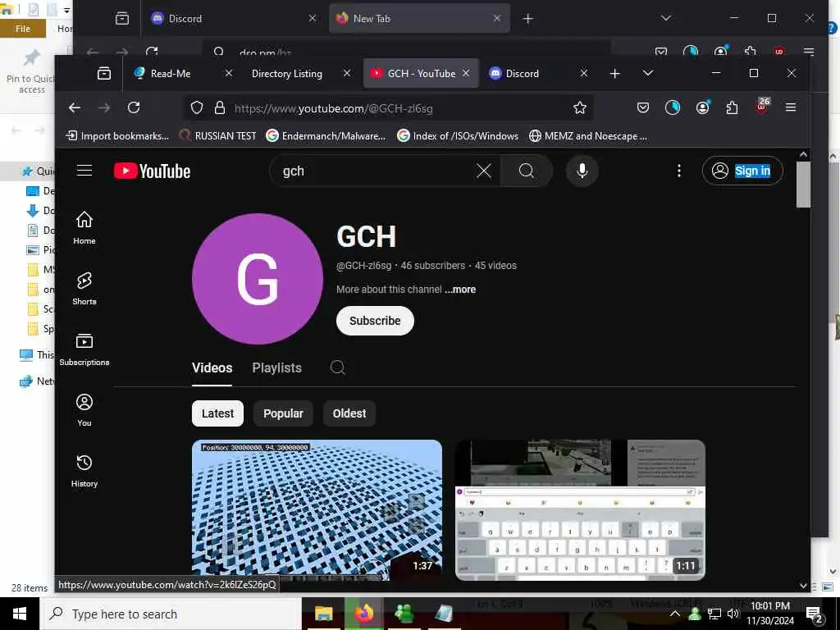Viewport: 840px width, 630px height.
Task: Open the volume speaker tray icon
Action: pyautogui.click(x=733, y=614)
